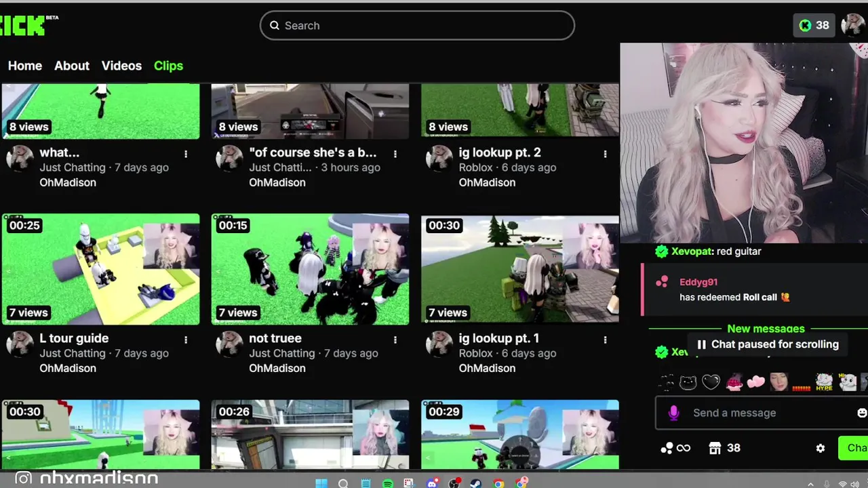Screen dimensions: 868x488
Task: Switch to the Videos tab
Action: click(121, 66)
